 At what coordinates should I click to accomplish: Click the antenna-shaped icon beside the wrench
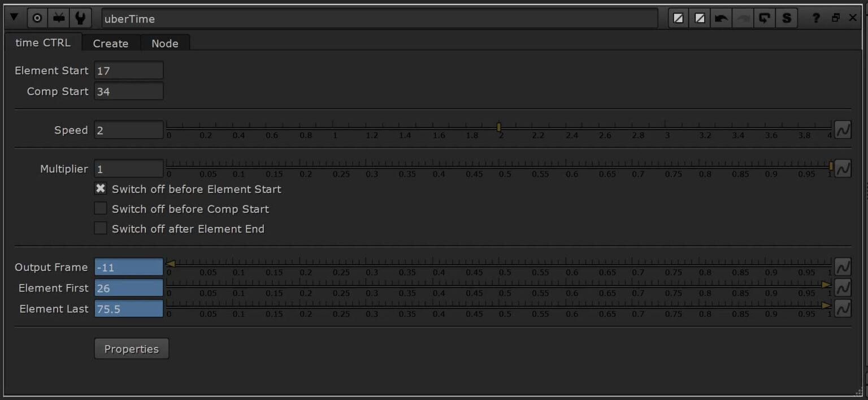[59, 18]
